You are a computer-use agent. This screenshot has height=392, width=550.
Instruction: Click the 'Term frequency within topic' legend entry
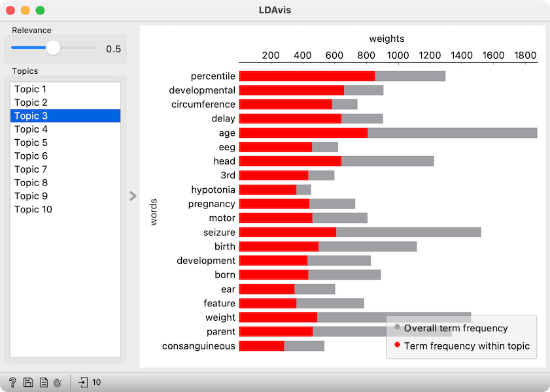pos(462,346)
